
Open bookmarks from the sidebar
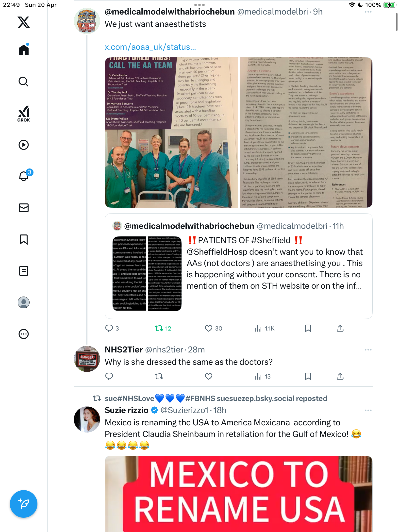tap(24, 239)
